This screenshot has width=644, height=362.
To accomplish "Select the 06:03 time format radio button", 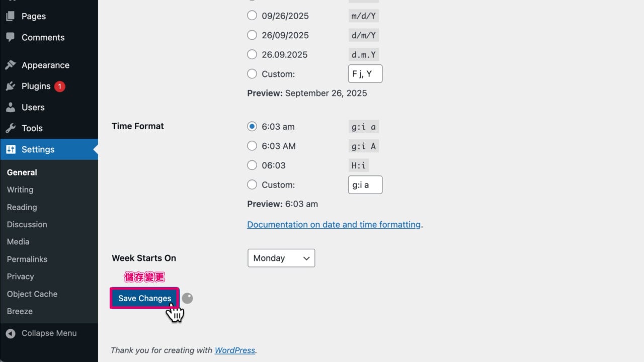I will tap(252, 165).
